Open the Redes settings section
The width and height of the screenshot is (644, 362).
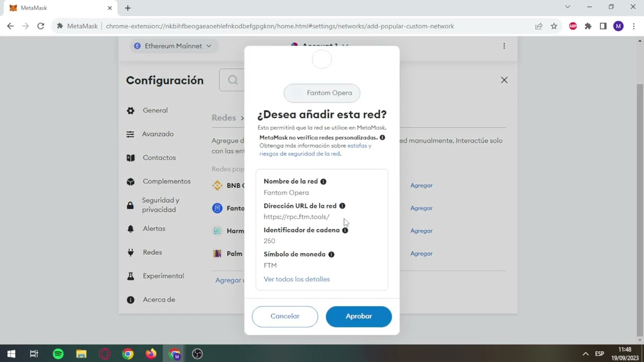click(x=152, y=252)
